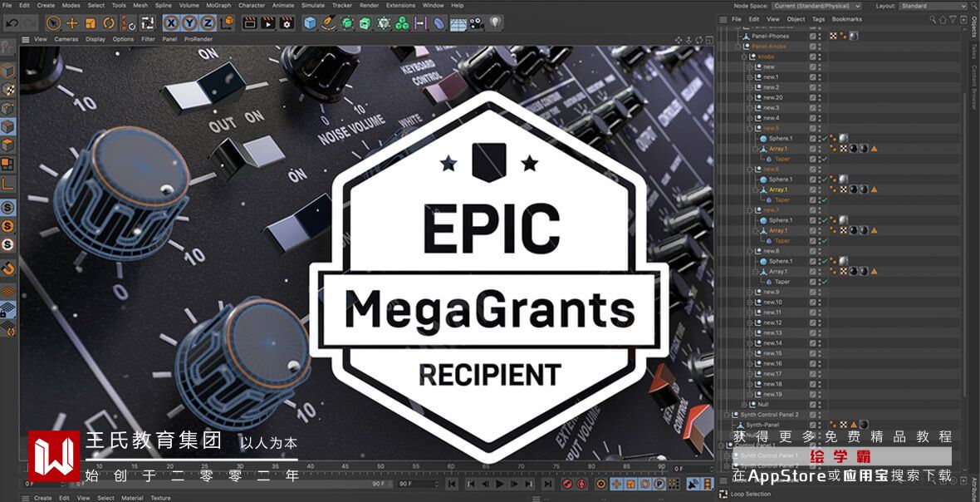Expand the new.1 object

tap(751, 77)
